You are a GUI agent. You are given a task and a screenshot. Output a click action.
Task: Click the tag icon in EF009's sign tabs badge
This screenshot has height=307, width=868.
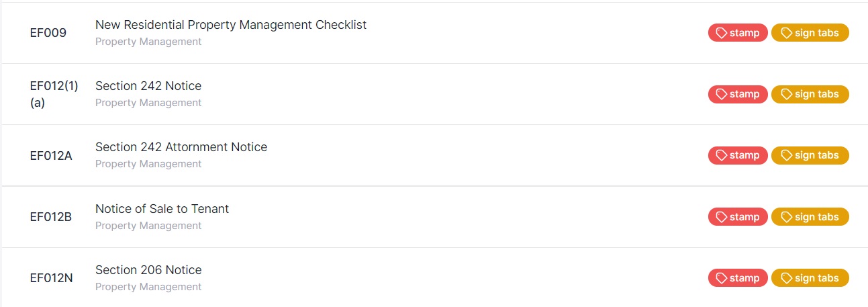(x=786, y=33)
